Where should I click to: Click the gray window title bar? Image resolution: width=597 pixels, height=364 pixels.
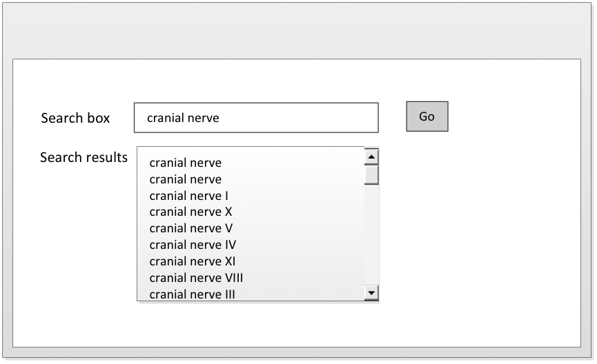tap(298, 28)
